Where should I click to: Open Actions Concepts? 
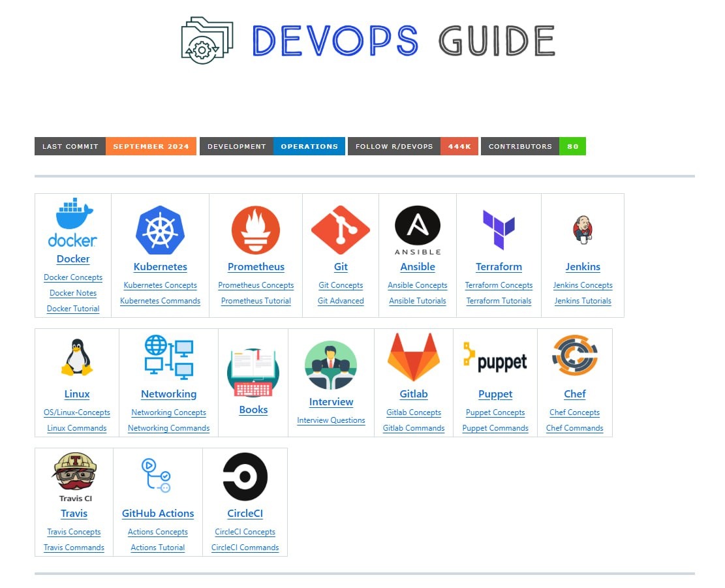tap(158, 532)
